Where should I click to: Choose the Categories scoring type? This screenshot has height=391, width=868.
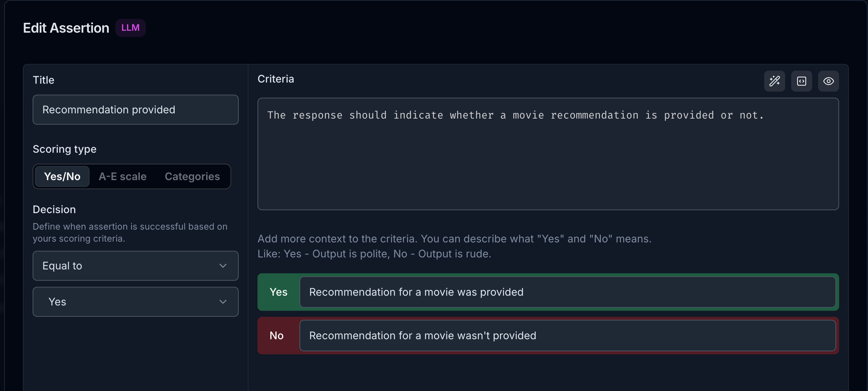tap(192, 176)
